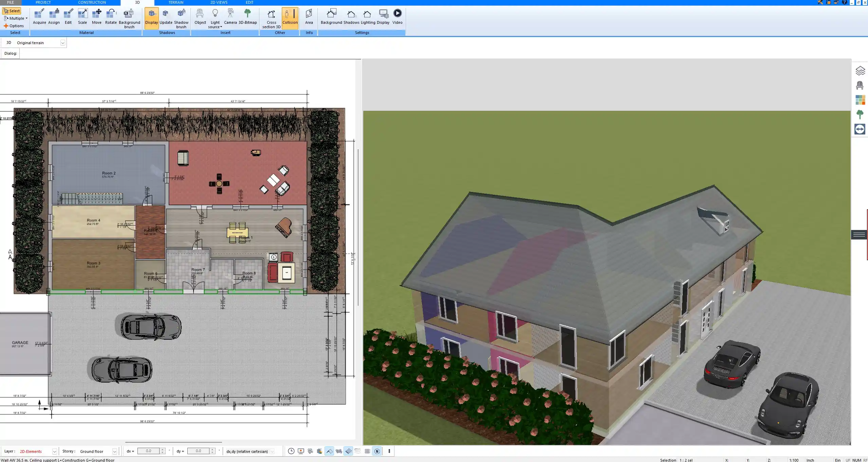The width and height of the screenshot is (868, 462).
Task: Click the Options button
Action: click(15, 25)
